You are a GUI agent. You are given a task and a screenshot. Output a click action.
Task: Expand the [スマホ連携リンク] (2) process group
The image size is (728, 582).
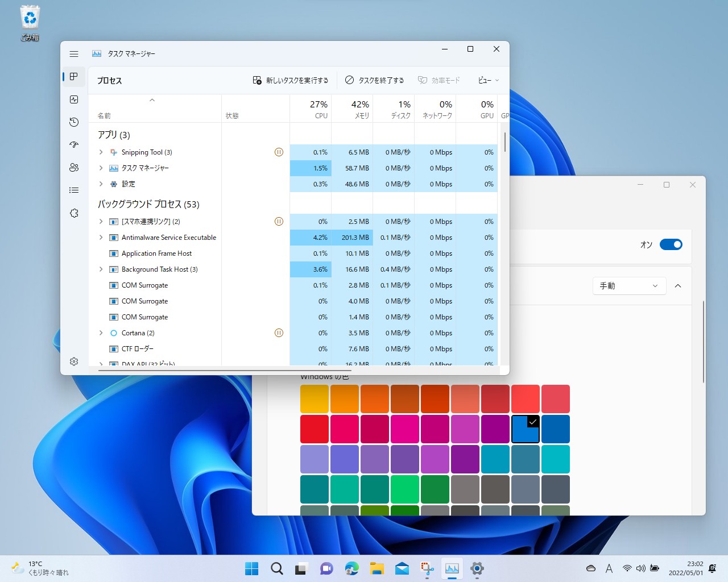101,222
